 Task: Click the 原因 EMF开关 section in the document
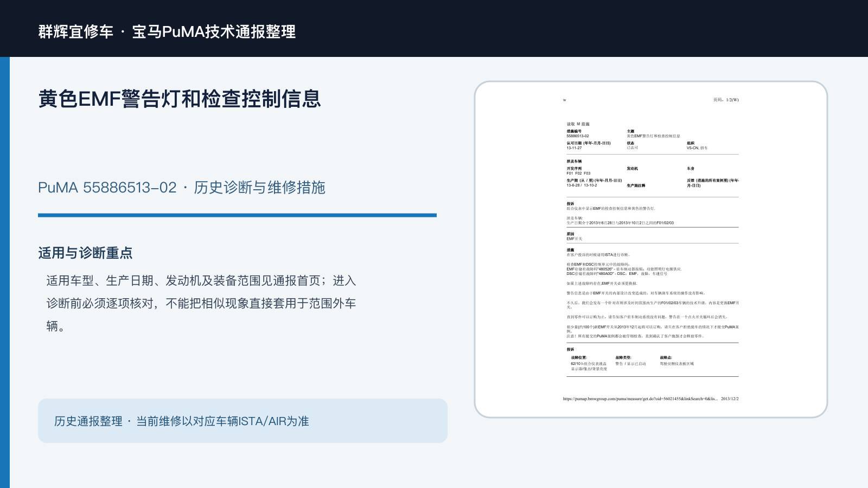(x=575, y=236)
